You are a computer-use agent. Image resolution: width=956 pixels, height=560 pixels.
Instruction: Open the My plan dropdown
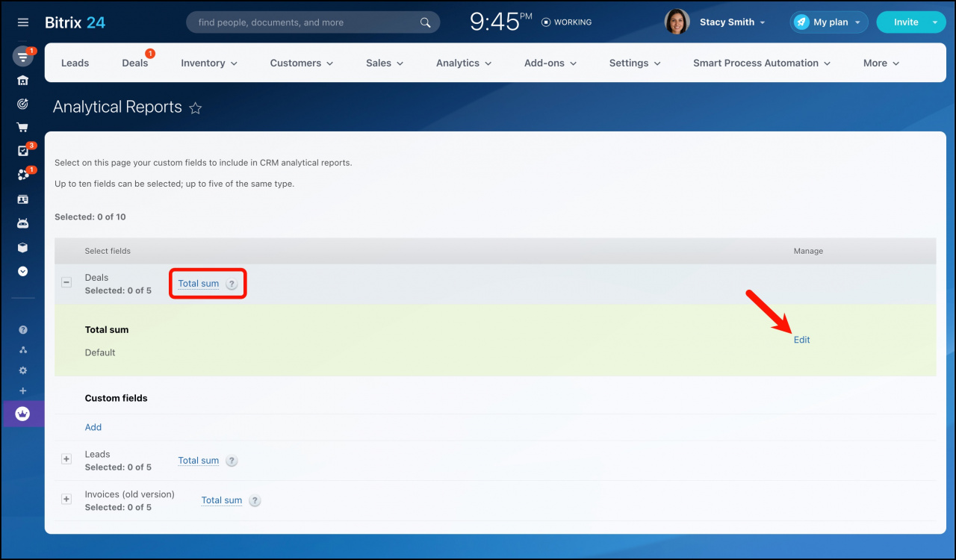829,22
